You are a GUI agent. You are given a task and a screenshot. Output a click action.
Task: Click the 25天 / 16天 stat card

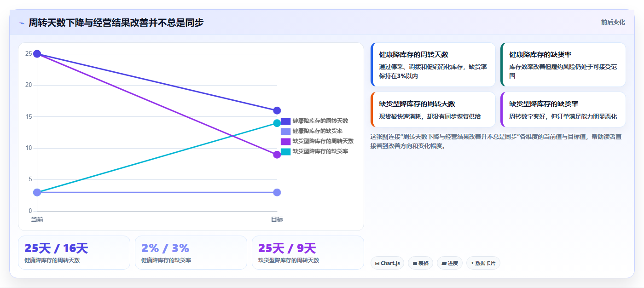(74, 253)
